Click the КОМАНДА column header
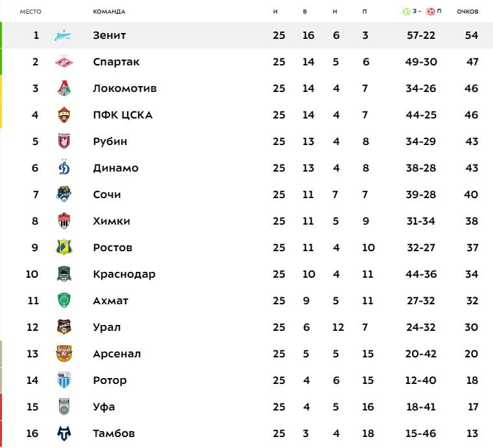This screenshot has height=448, width=493. click(x=109, y=12)
